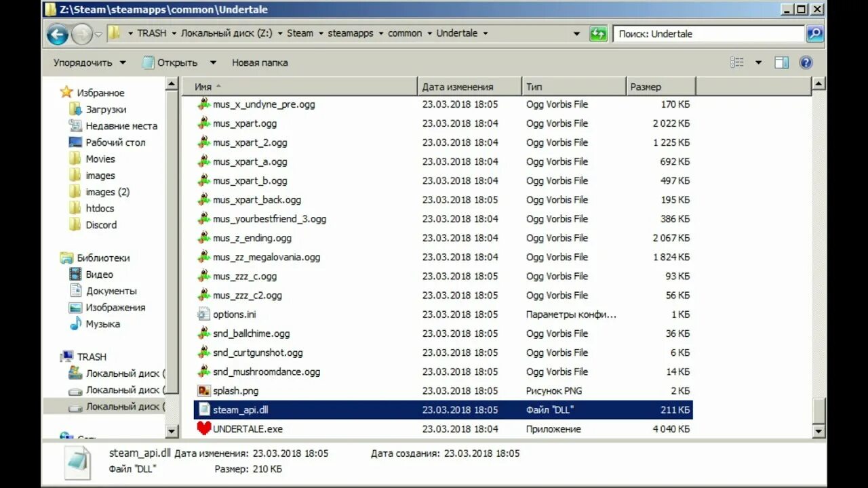868x488 pixels.
Task: Navigate to TRASH in breadcrumb path
Action: click(x=151, y=33)
